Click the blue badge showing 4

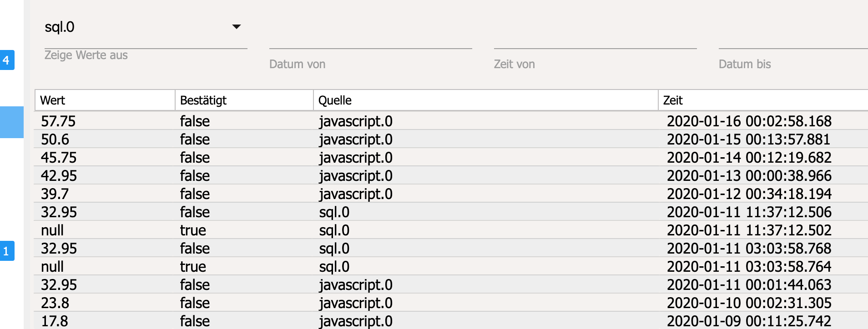tap(6, 60)
